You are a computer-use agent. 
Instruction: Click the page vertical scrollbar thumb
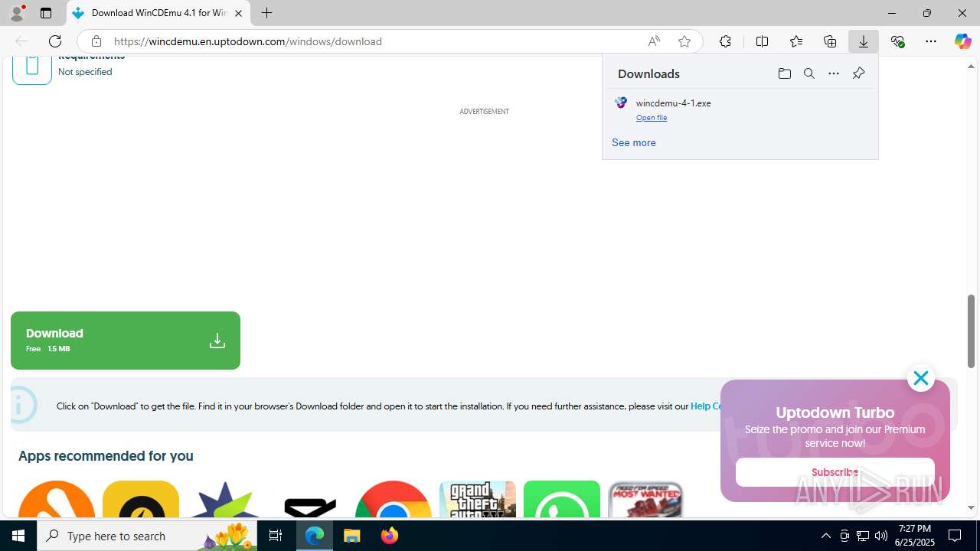(x=971, y=331)
